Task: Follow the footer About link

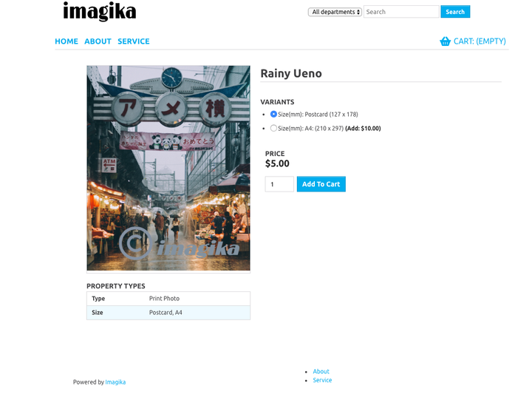Action: (321, 371)
